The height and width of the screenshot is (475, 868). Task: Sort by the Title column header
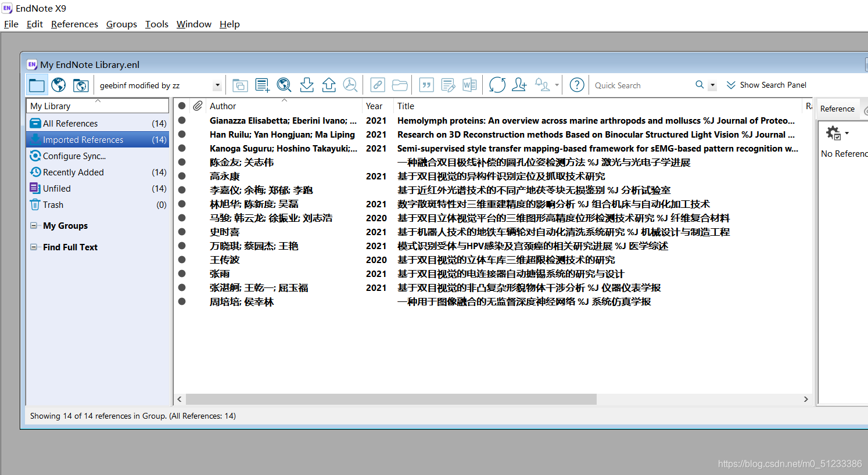tap(597, 106)
